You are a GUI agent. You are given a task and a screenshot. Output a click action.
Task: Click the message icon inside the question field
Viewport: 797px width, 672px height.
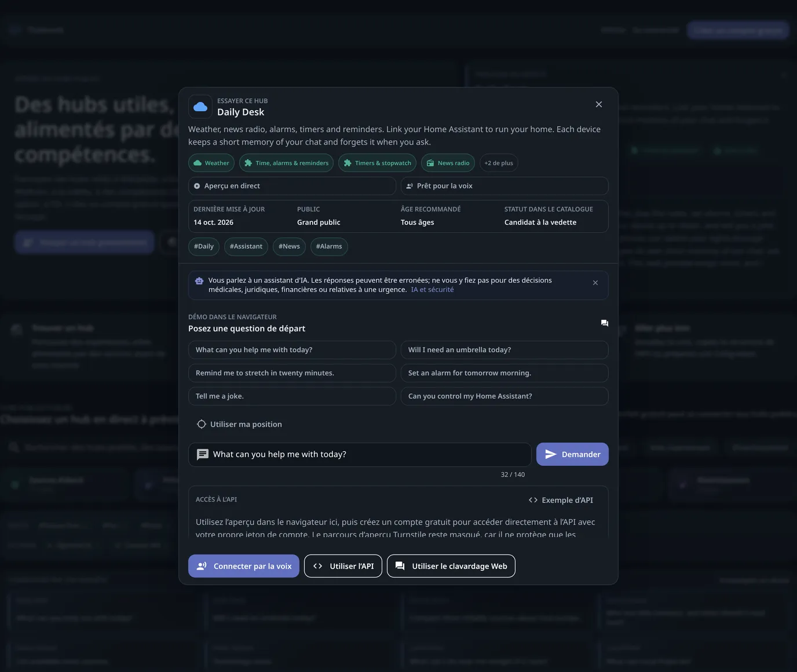tap(203, 454)
